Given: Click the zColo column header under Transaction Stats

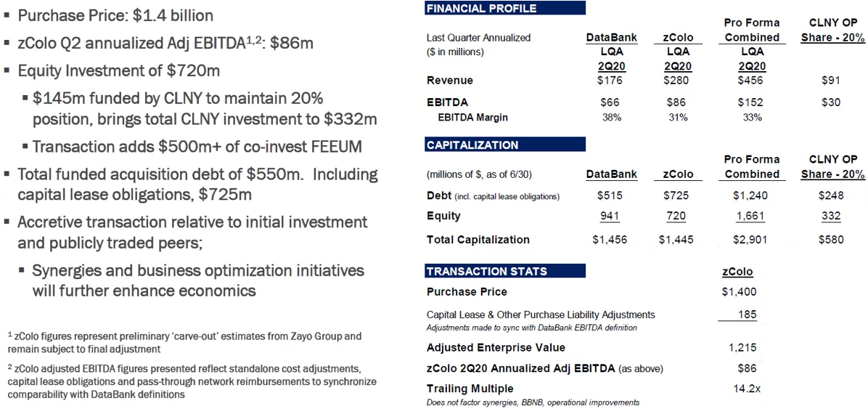Looking at the screenshot, I should coord(737,272).
